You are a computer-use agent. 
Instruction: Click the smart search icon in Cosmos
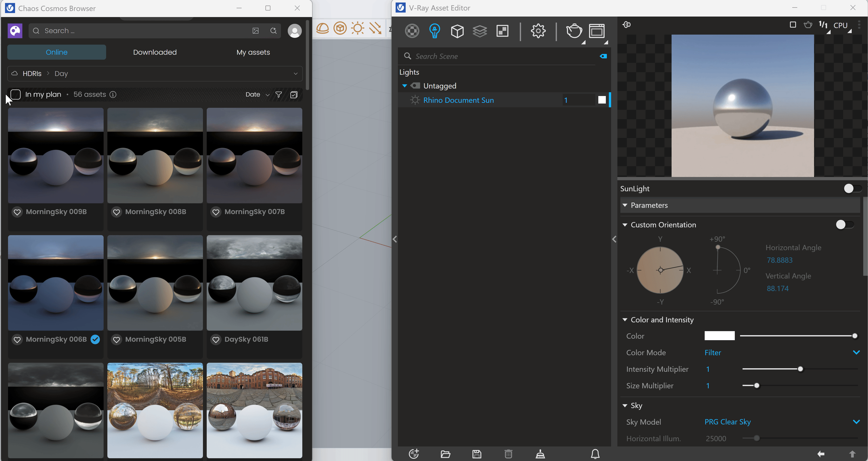point(274,31)
